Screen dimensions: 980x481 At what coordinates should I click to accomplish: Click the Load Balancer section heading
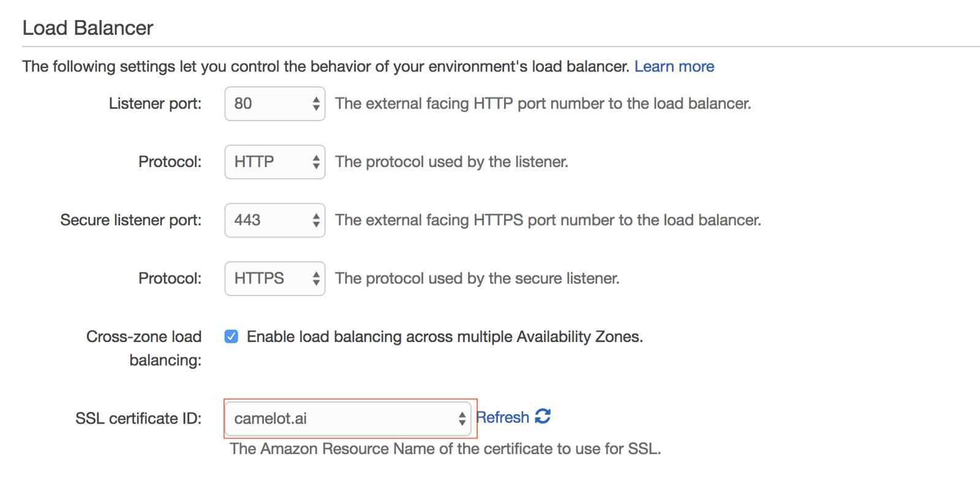88,28
